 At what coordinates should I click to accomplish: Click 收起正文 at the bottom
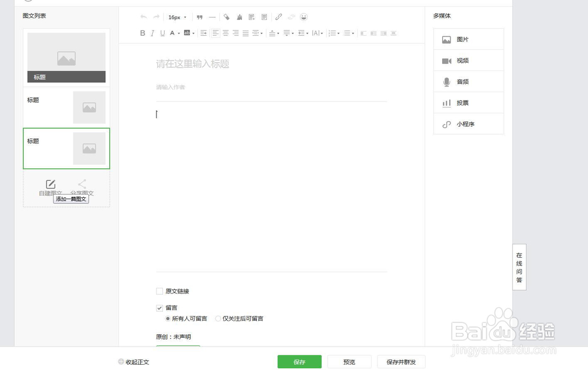(x=133, y=362)
